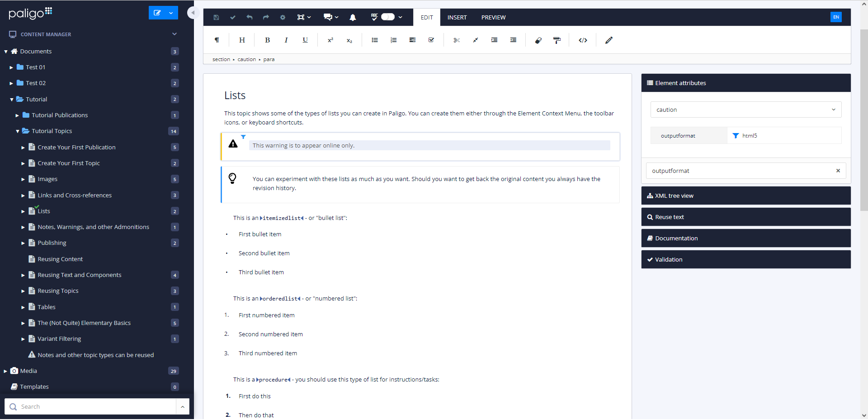Switch to the PREVIEW tab
Image resolution: width=868 pixels, height=420 pixels.
493,17
